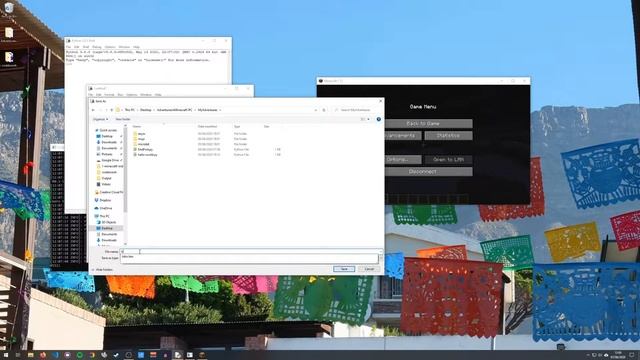The width and height of the screenshot is (640, 360).
Task: Select Dropbox in navigation pane
Action: [105, 200]
